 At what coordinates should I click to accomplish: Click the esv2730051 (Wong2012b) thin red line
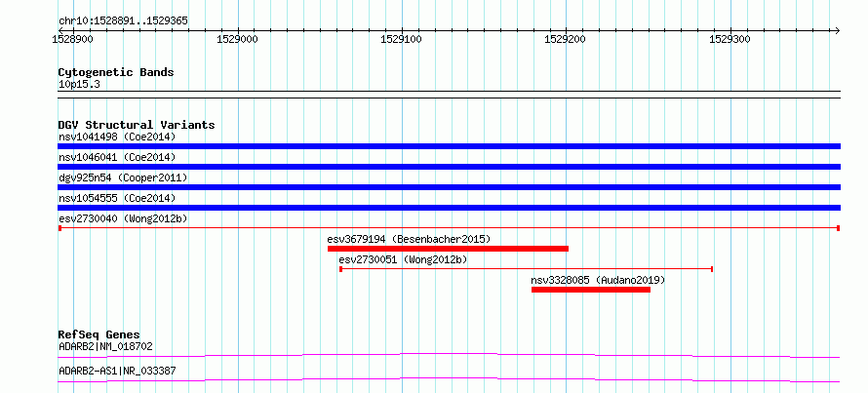pos(526,269)
